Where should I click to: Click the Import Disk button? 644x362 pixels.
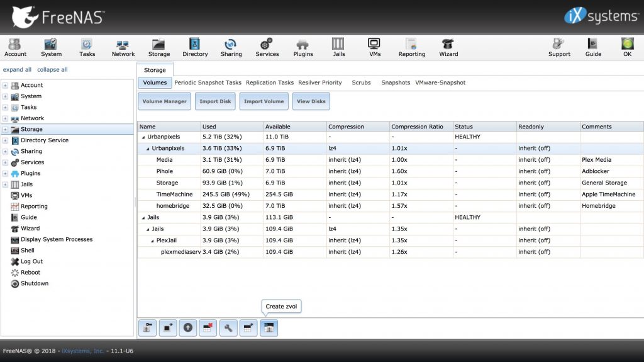coord(215,101)
